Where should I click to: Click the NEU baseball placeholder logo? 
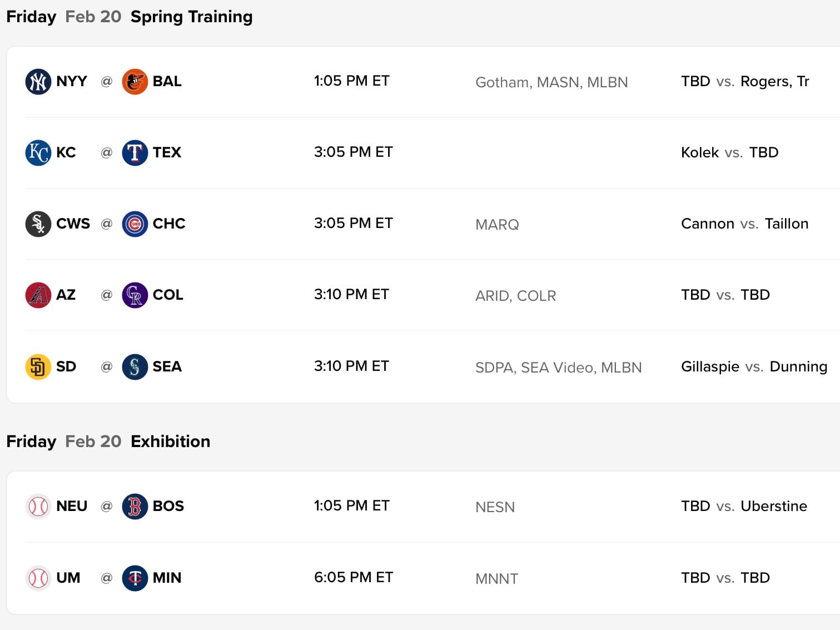point(38,507)
